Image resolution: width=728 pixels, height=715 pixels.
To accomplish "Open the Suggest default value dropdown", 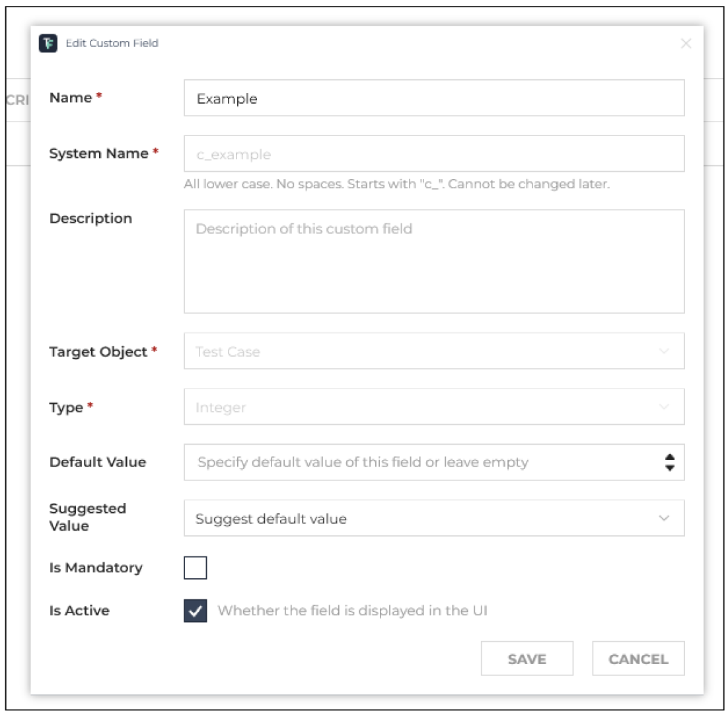I will click(434, 518).
